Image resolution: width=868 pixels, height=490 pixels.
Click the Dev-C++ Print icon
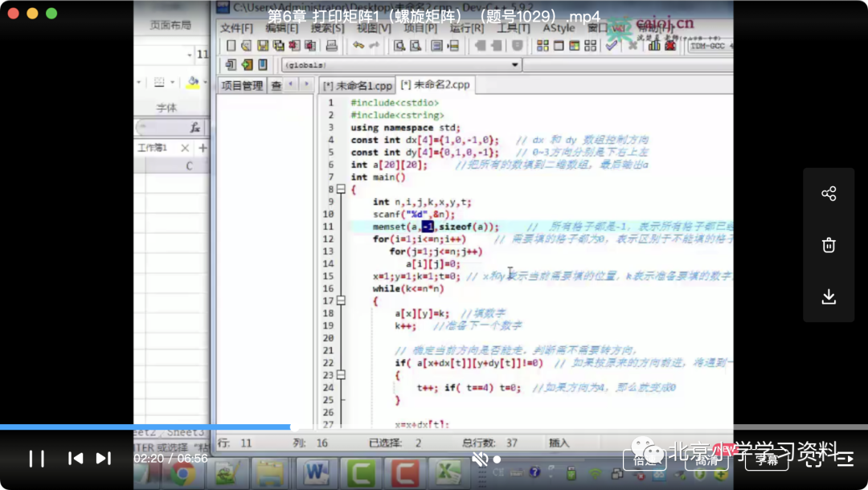332,46
